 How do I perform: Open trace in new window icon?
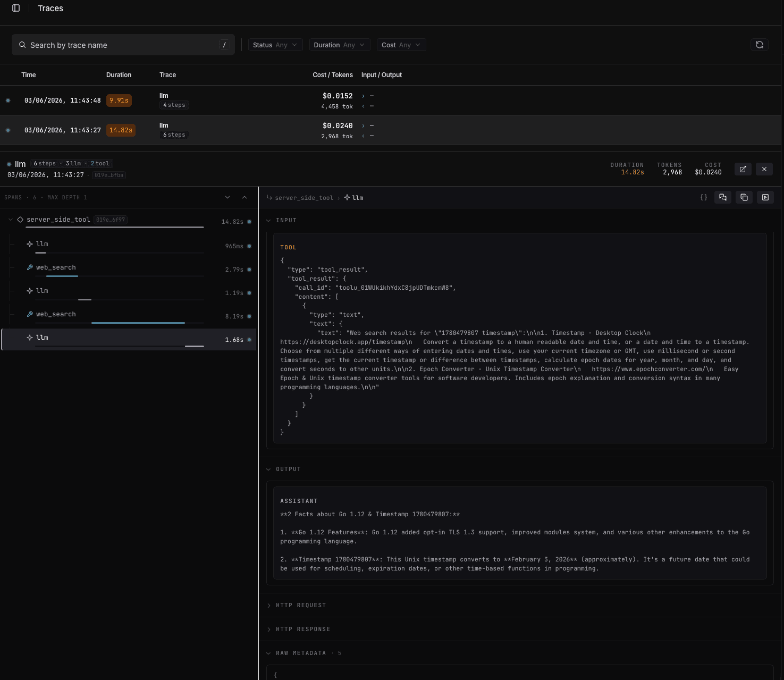[743, 169]
